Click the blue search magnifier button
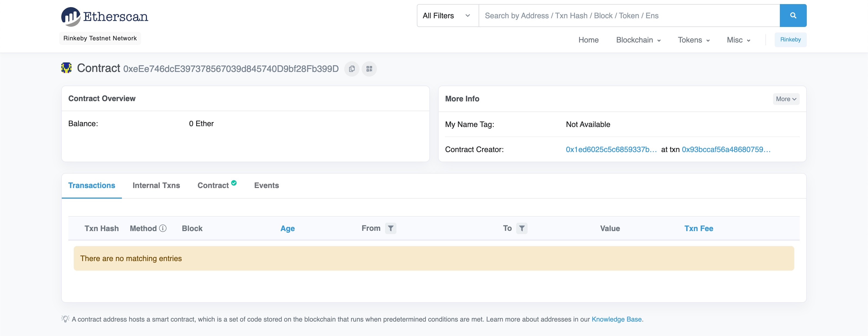Screen dimensions: 868x336 click(793, 16)
